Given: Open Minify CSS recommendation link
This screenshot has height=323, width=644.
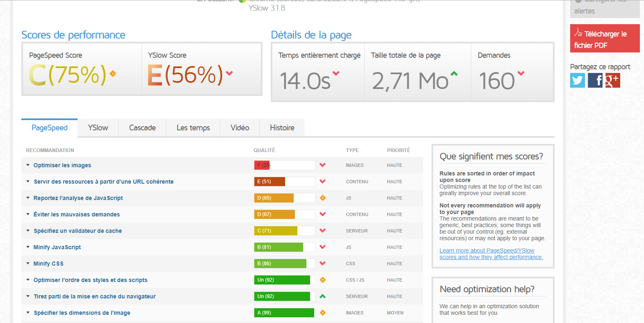Looking at the screenshot, I should pos(48,264).
